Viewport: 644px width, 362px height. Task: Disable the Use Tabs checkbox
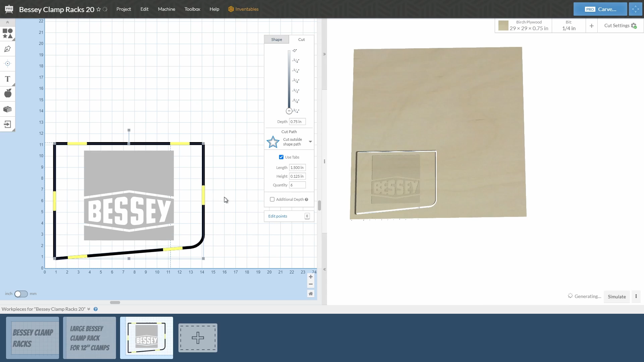coord(281,157)
